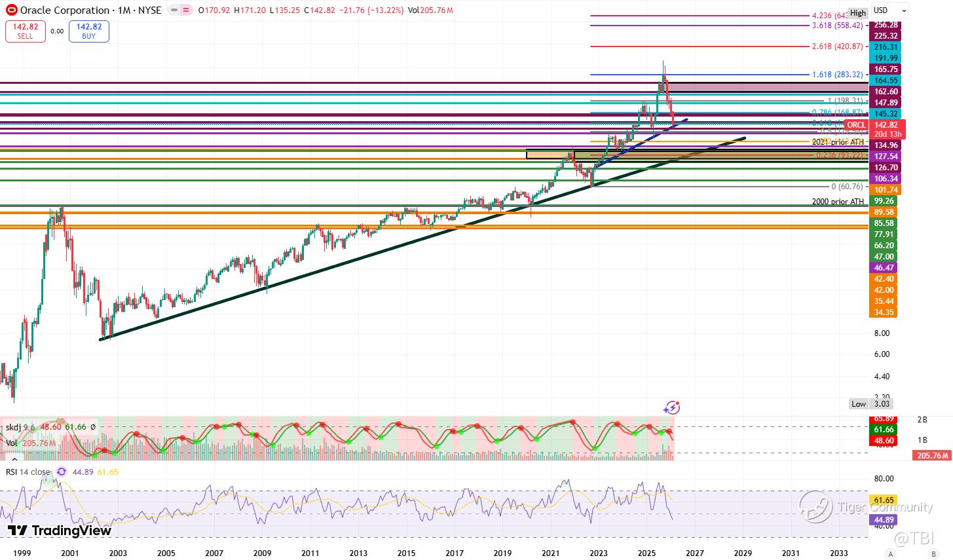Click the 89.58 price level label
Viewport: 953px width, 560px height.
(x=884, y=212)
